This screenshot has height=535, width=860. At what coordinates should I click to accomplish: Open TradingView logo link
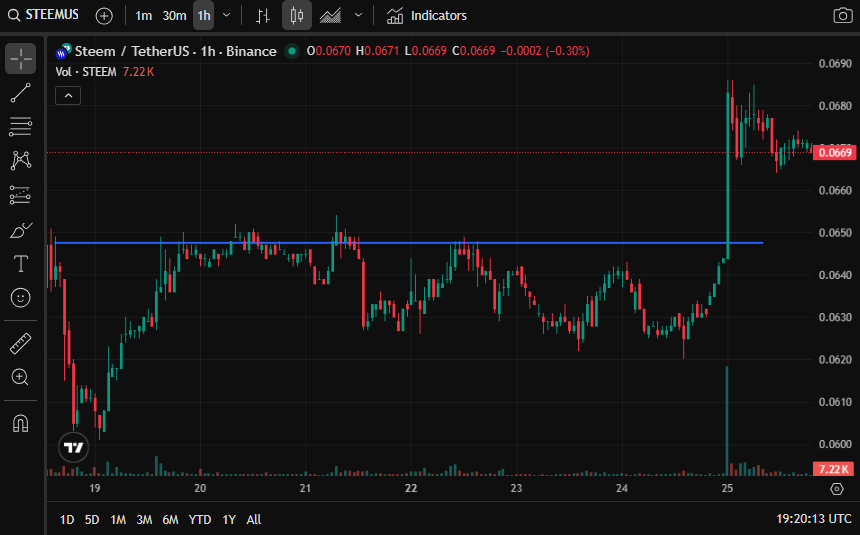click(73, 448)
